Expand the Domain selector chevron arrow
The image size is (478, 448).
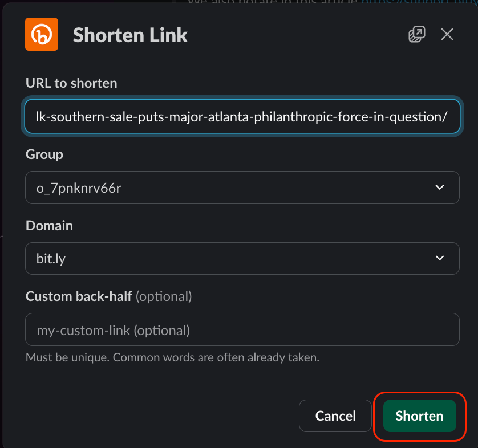point(440,258)
